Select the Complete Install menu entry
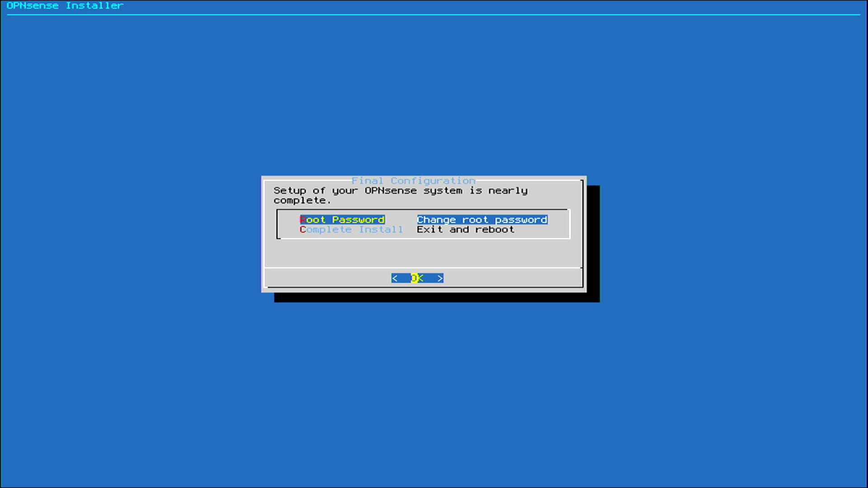The height and width of the screenshot is (488, 868). (x=351, y=230)
